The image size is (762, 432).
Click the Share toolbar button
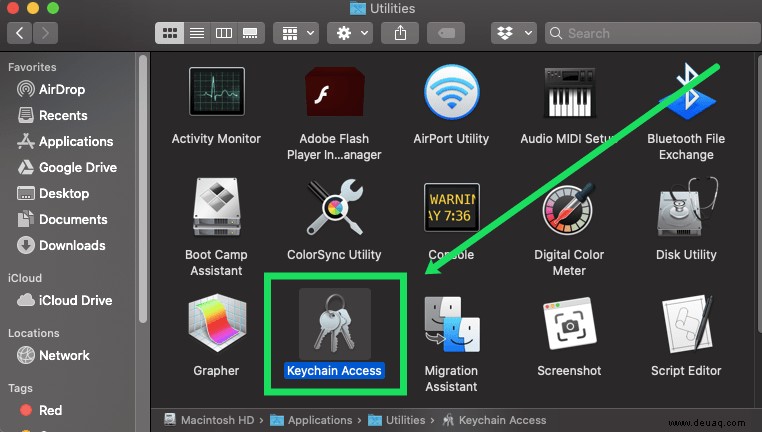pyautogui.click(x=400, y=33)
